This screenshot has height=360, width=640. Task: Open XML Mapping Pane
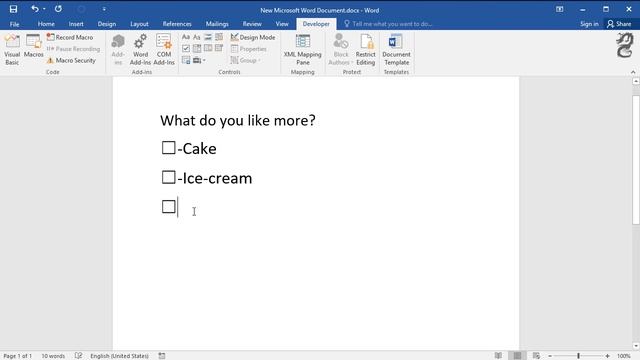pos(302,49)
